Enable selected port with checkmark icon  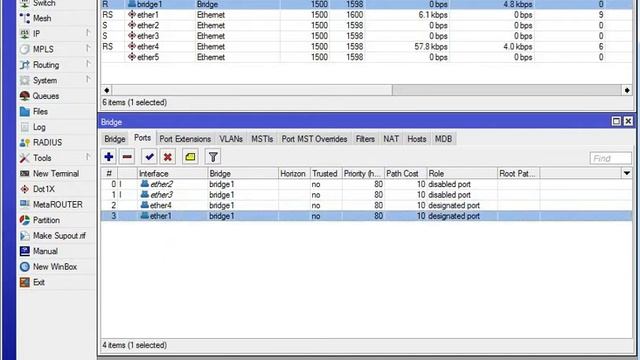click(149, 157)
